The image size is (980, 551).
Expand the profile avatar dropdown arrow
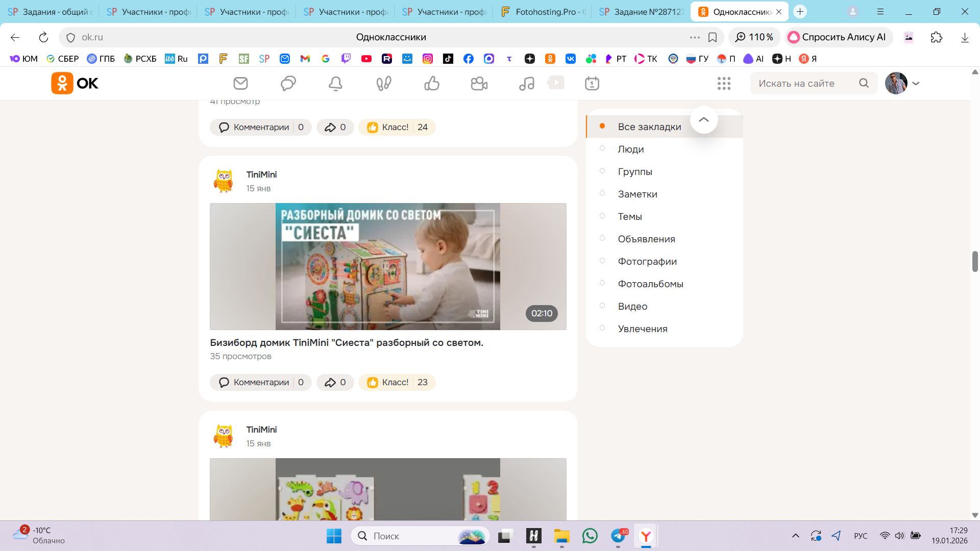[916, 83]
